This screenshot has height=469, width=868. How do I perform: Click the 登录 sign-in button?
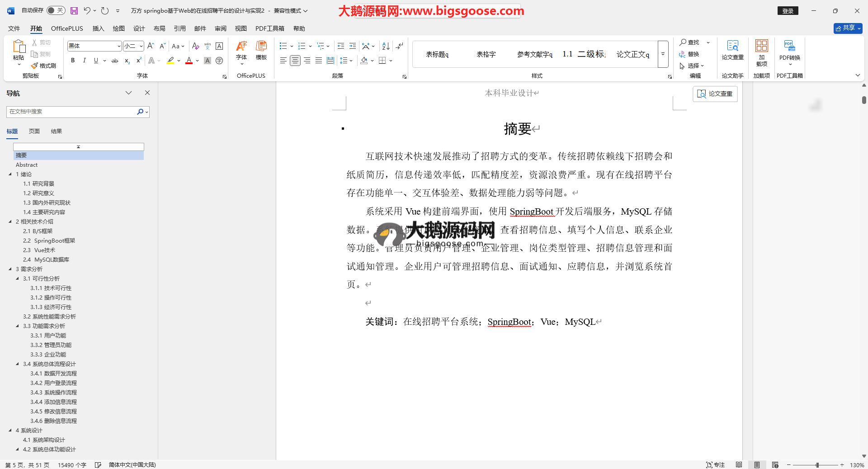click(788, 11)
